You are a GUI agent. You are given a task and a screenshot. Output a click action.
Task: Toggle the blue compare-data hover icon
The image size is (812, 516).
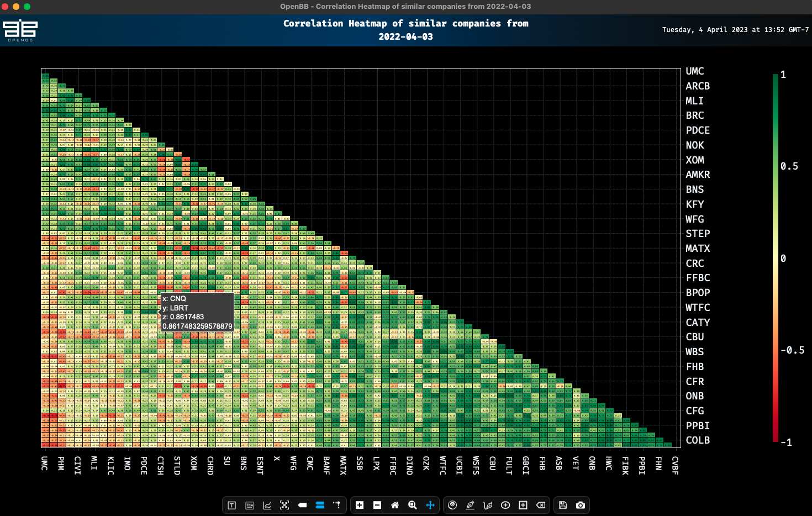(x=320, y=505)
